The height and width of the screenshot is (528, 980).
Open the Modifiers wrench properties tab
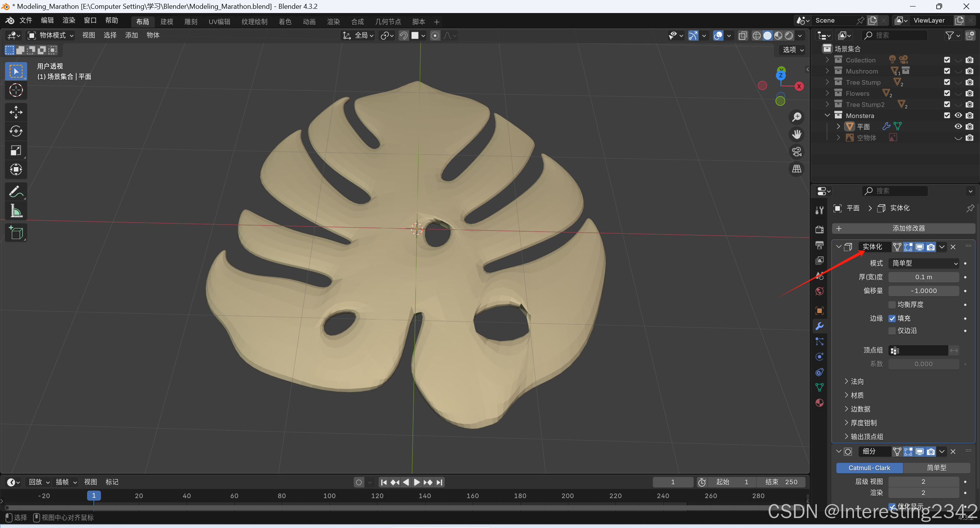click(x=820, y=326)
